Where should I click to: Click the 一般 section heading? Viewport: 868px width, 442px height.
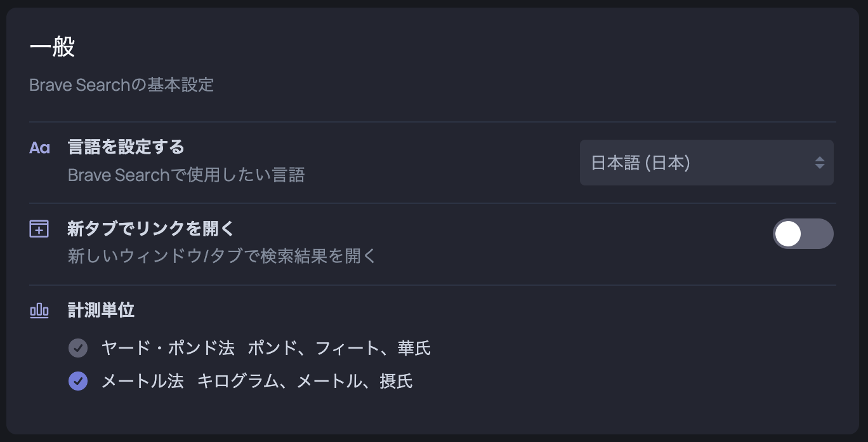coord(52,48)
